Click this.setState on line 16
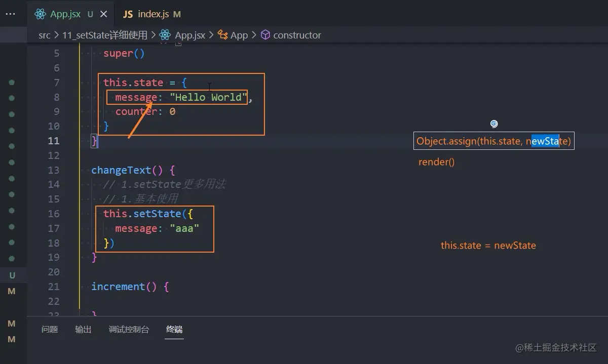Screen dimensions: 608x364 [142, 214]
